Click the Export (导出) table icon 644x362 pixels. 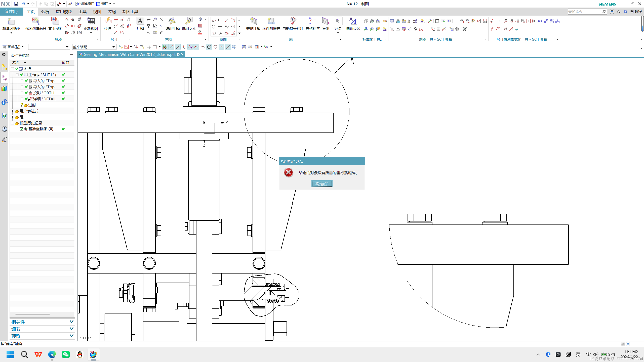[326, 21]
